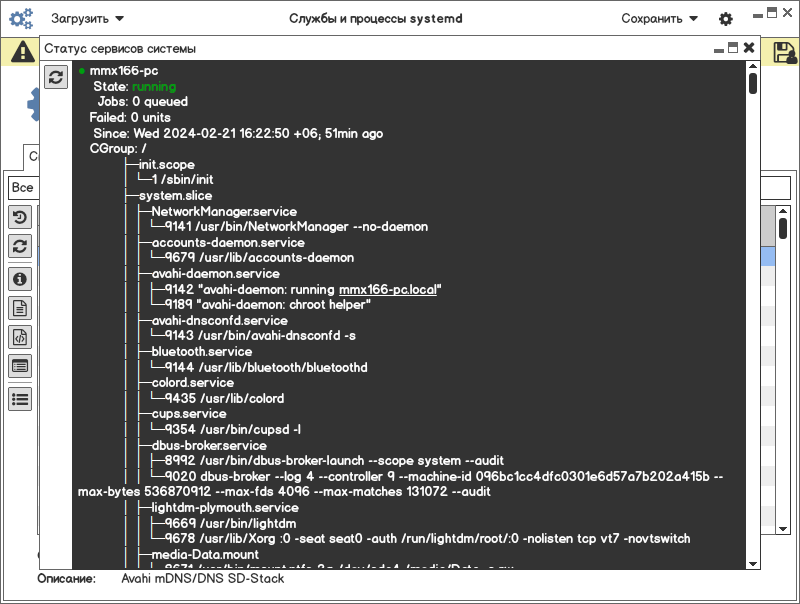The image size is (800, 604).
Task: Select the lightdm-plymouth.service line
Action: (225, 508)
